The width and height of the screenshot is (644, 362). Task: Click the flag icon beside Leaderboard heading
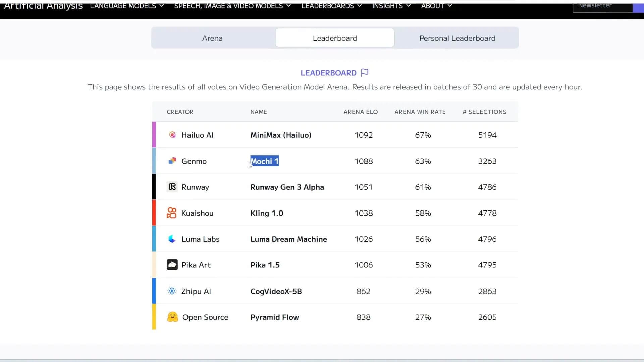tap(365, 73)
